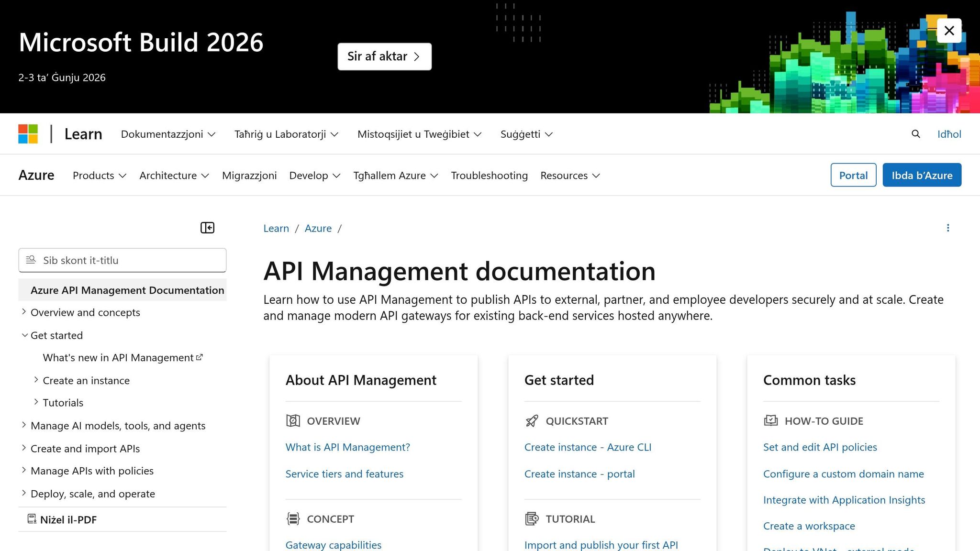Click the Niżel il-PDF download icon
This screenshot has height=551, width=980.
click(32, 519)
